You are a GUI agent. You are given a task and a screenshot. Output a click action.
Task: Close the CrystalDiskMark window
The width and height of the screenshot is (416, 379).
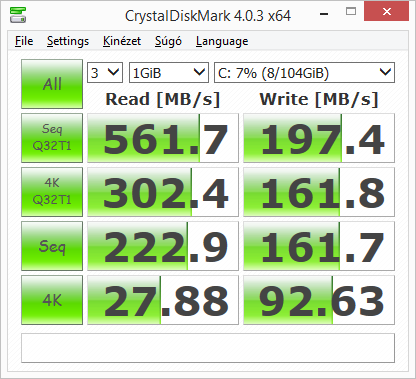pos(387,11)
